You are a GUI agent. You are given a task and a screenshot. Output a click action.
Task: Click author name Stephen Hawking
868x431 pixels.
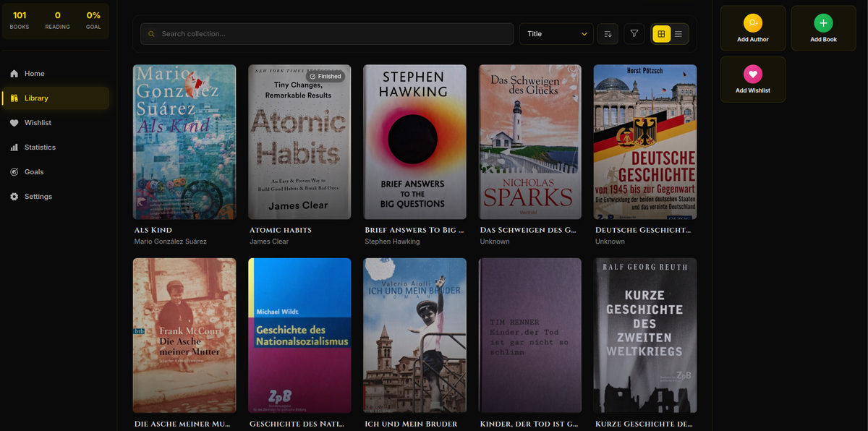(392, 242)
